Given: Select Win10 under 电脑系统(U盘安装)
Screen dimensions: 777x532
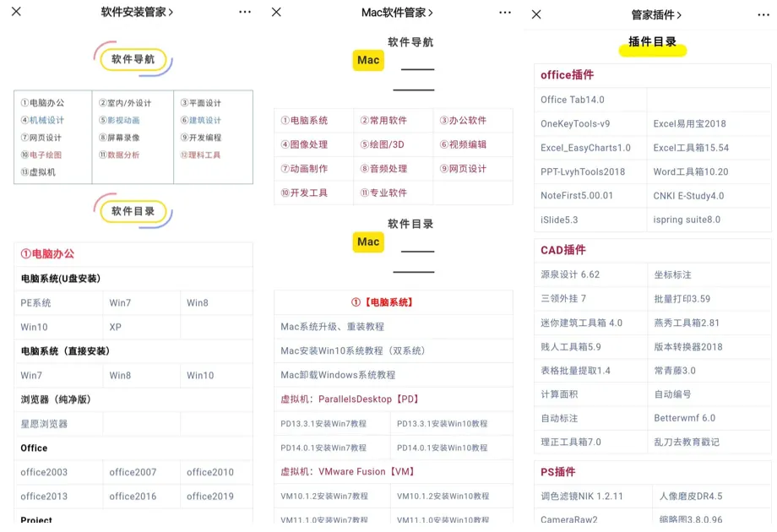Looking at the screenshot, I should 34,327.
